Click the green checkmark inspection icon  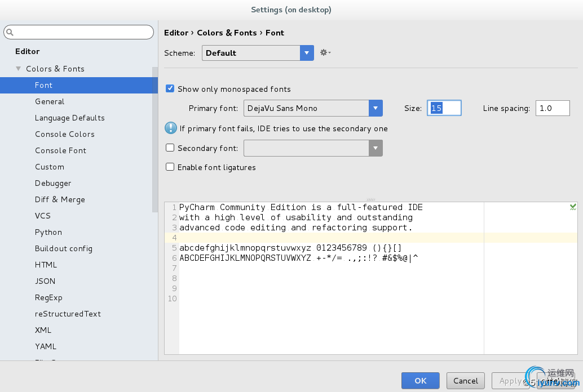point(573,207)
